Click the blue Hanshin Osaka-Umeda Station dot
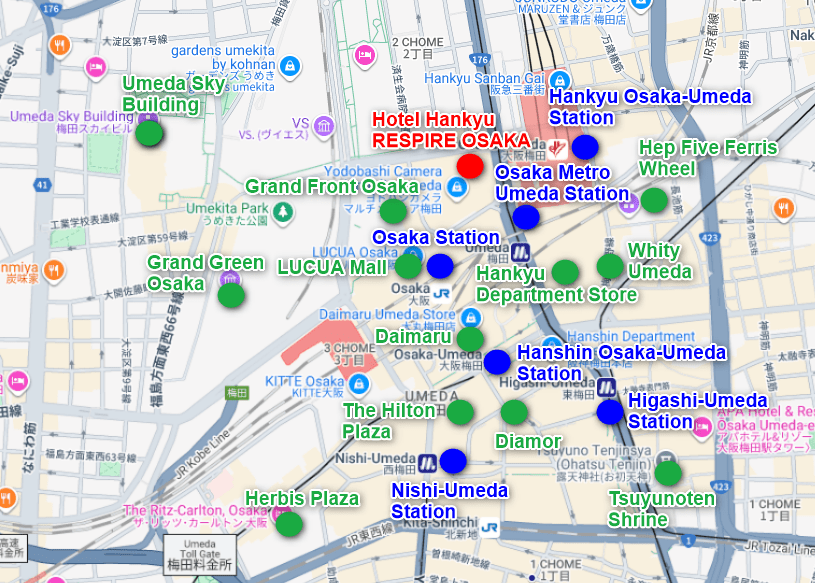The image size is (815, 583). (497, 362)
